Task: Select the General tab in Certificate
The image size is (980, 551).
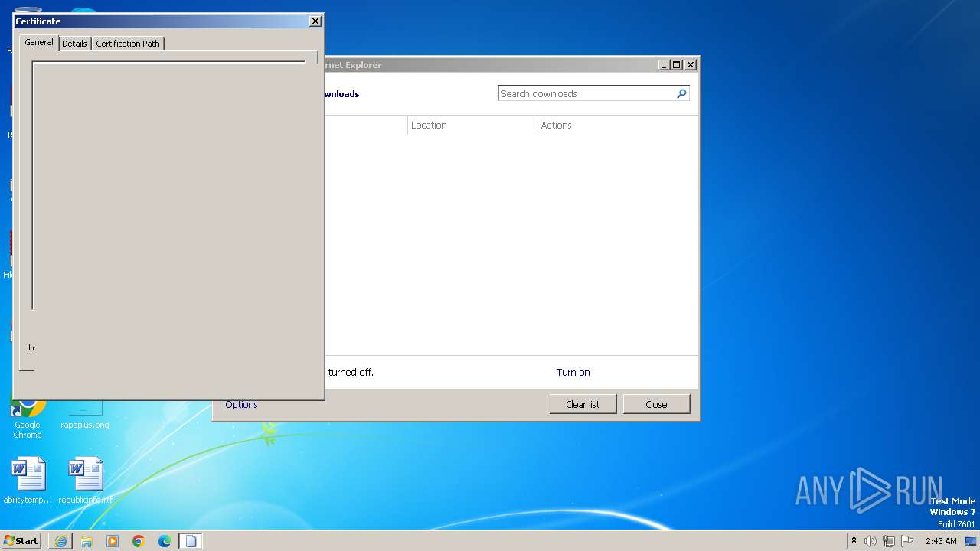Action: click(x=39, y=42)
